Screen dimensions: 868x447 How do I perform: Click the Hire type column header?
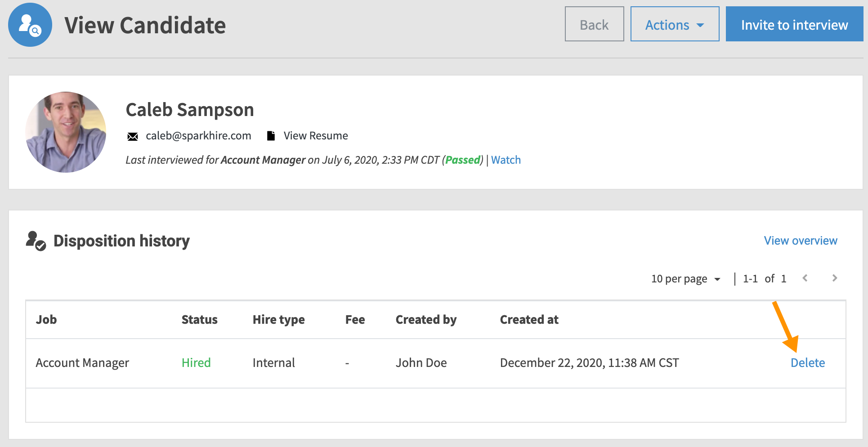click(279, 320)
